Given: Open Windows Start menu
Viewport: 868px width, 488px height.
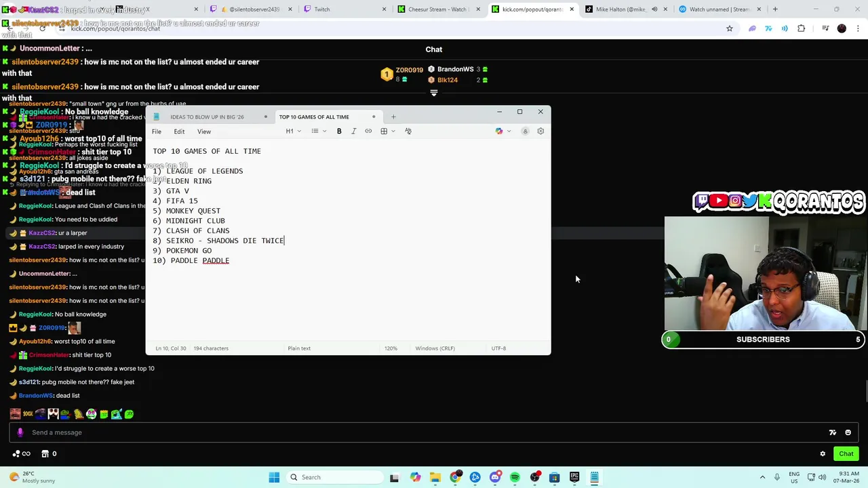Looking at the screenshot, I should point(274,477).
